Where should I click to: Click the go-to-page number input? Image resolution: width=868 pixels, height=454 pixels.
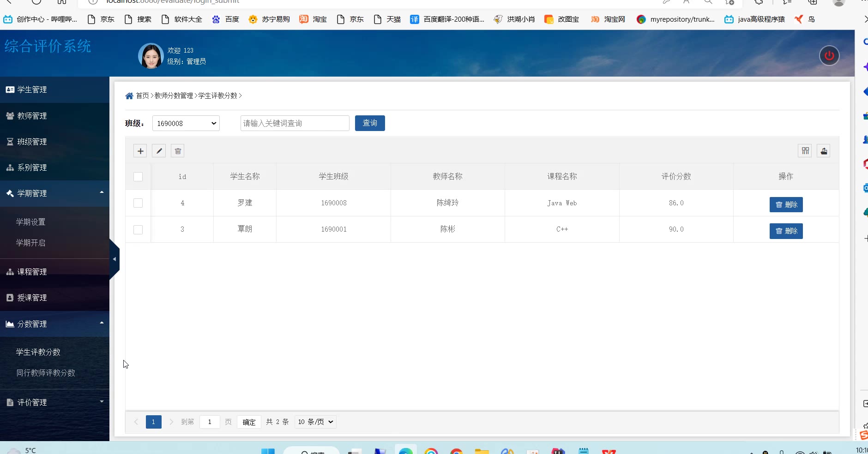click(210, 422)
